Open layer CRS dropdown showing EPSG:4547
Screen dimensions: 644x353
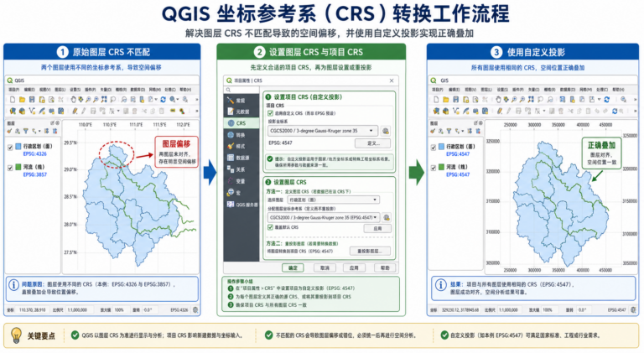point(323,217)
